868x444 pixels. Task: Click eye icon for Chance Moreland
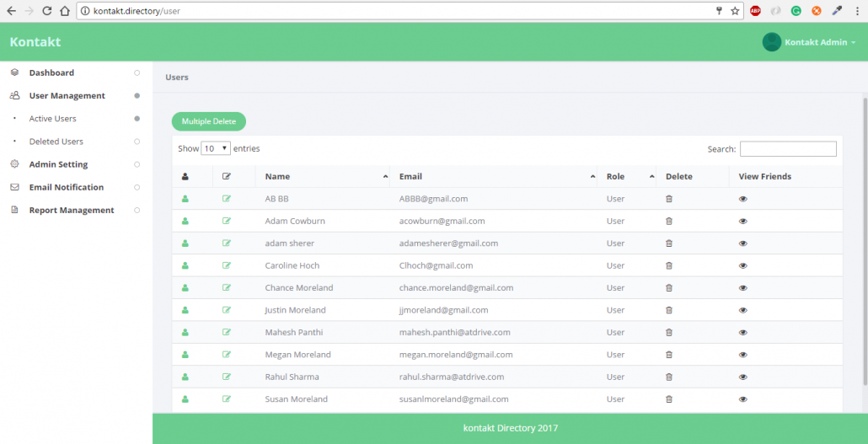743,287
